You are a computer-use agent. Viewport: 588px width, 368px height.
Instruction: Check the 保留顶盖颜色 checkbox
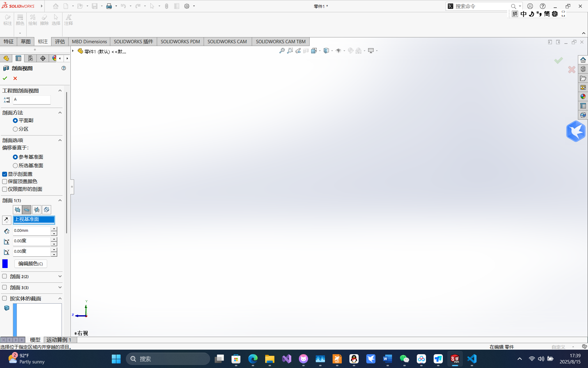4,182
